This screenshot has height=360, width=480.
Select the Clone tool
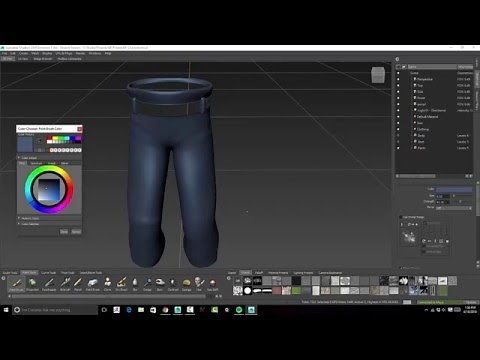tap(107, 284)
